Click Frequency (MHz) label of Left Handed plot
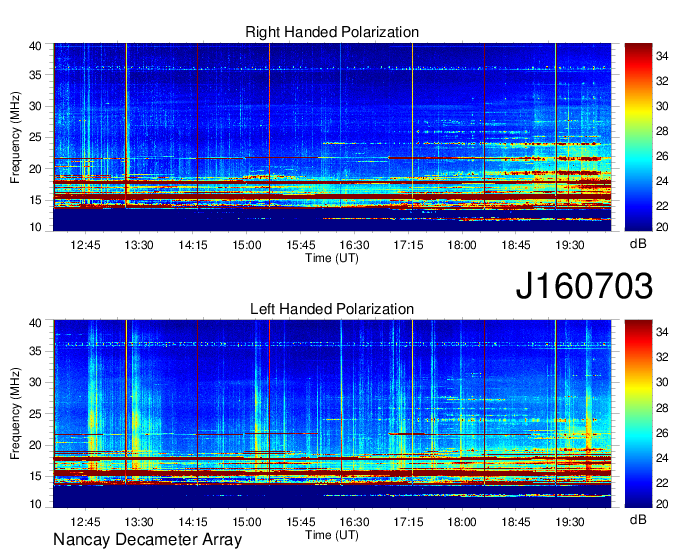 click(x=15, y=414)
